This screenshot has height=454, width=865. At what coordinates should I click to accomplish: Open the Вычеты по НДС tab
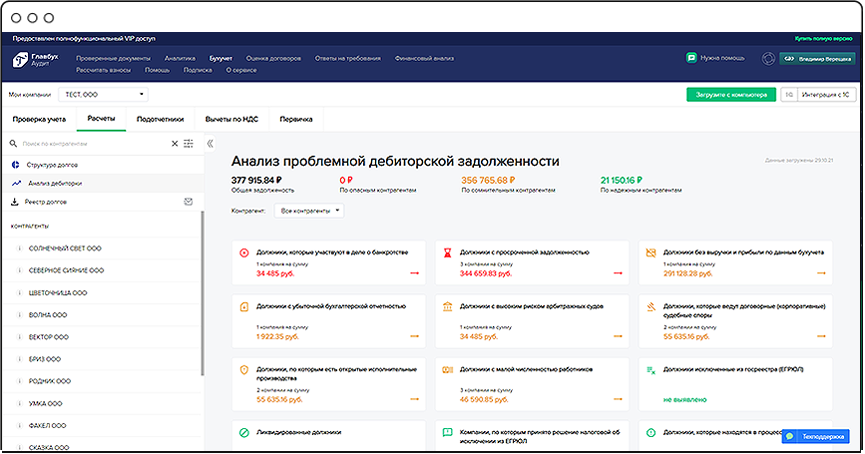click(232, 119)
